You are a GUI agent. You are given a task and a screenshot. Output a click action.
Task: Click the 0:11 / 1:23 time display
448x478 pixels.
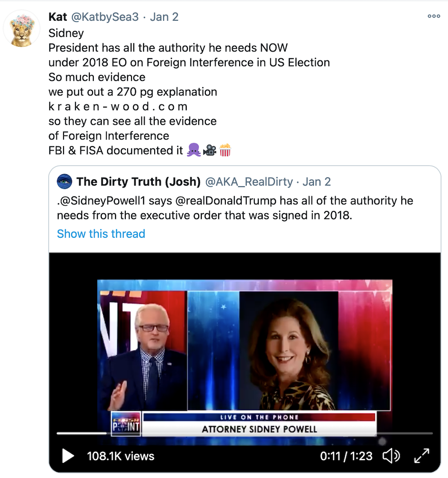[346, 456]
